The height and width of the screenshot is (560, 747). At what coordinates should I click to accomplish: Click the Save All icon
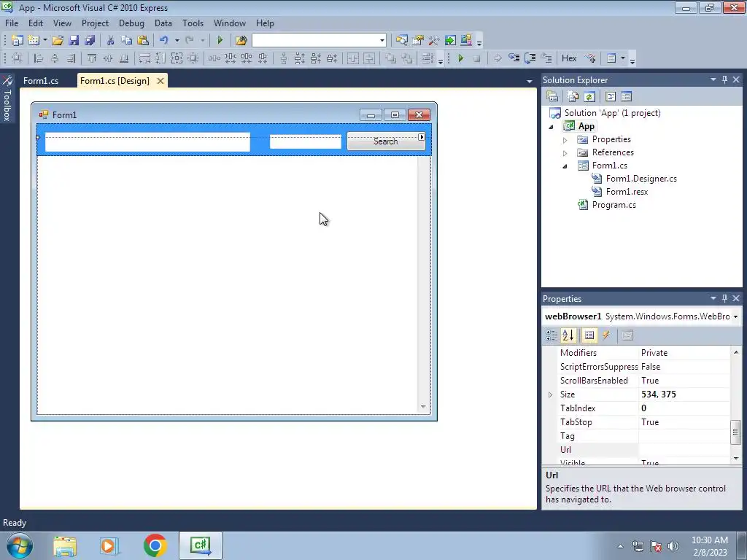coord(90,41)
